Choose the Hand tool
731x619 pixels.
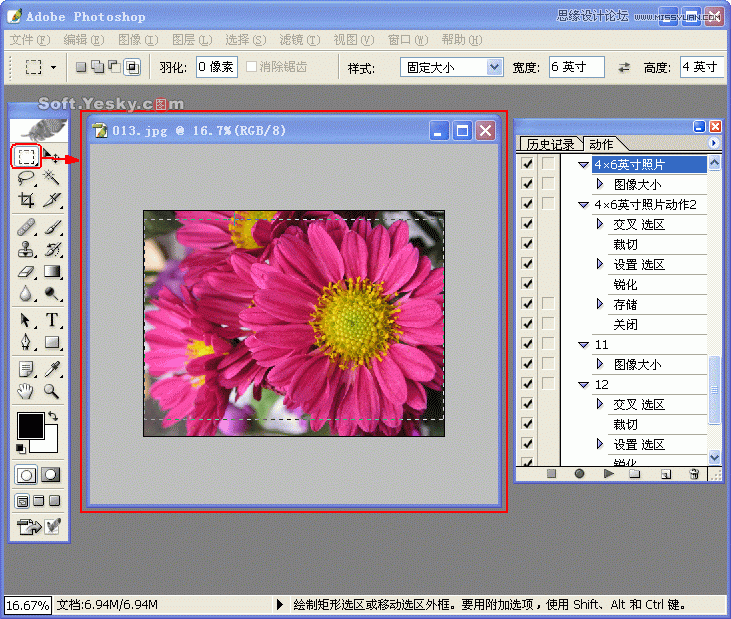(26, 391)
